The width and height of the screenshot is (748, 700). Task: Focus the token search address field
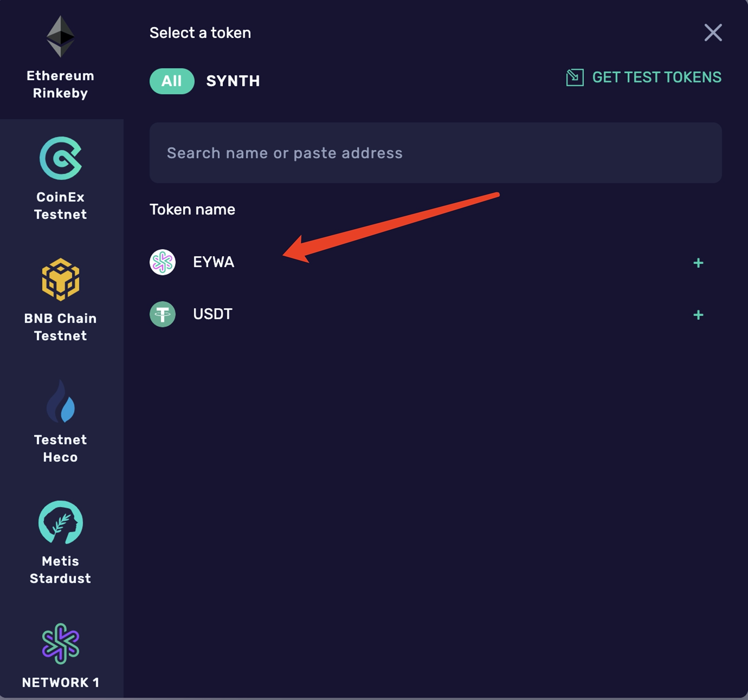point(435,153)
